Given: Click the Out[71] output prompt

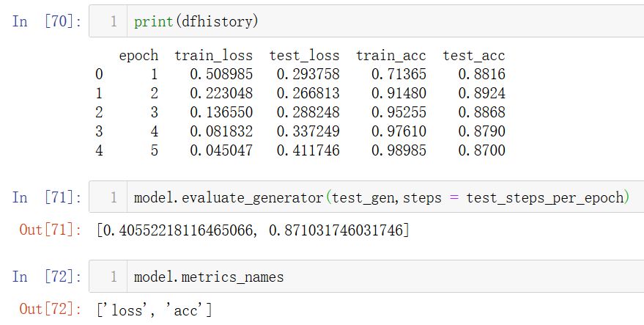Looking at the screenshot, I should tap(51, 230).
